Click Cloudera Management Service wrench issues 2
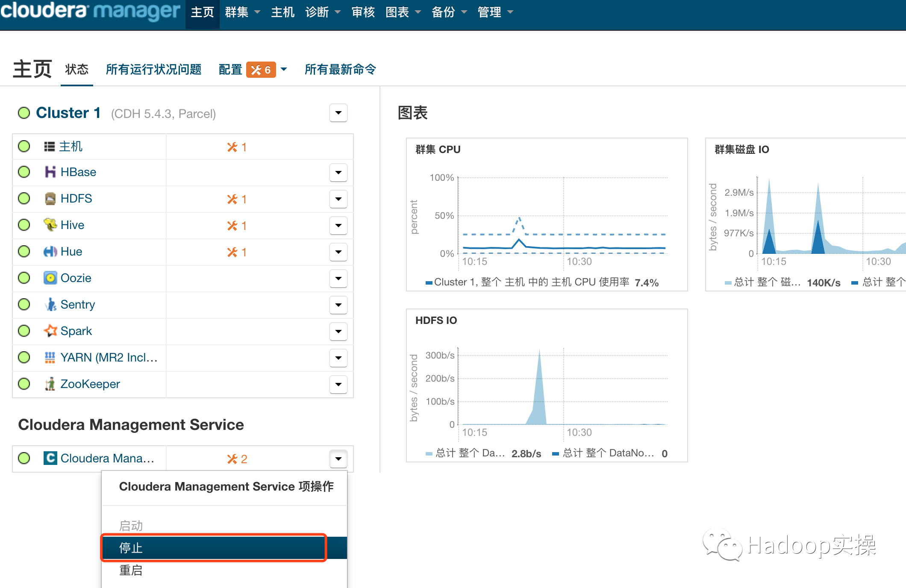Viewport: 906px width, 588px height. (237, 459)
